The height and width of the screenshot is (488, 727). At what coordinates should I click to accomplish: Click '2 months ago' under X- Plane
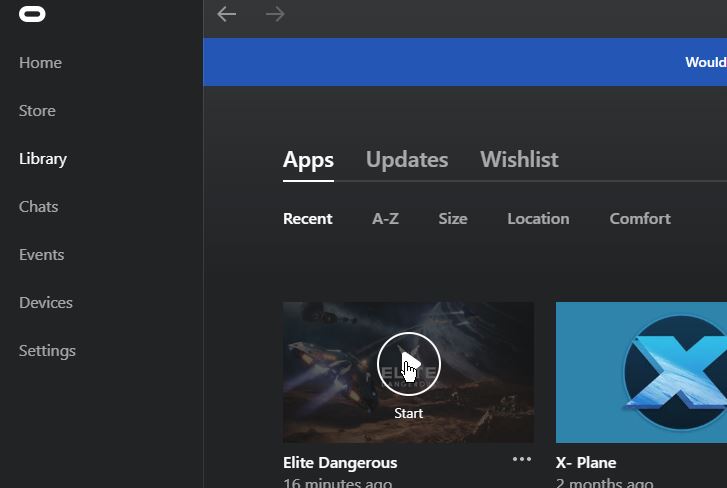click(604, 482)
